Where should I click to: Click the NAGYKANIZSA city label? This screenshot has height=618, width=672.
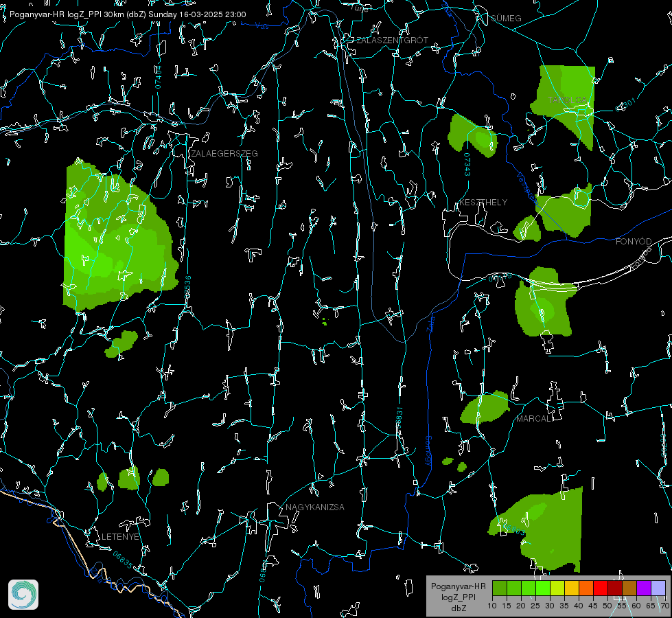click(315, 507)
